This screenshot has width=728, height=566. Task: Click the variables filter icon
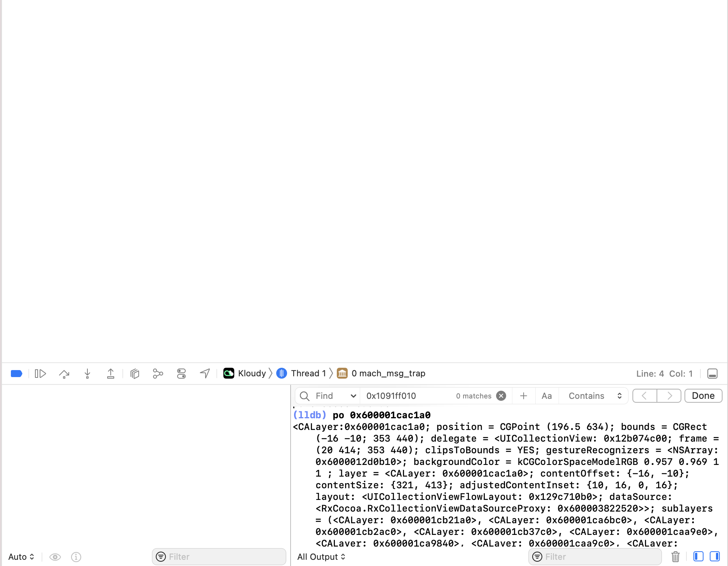coord(161,557)
